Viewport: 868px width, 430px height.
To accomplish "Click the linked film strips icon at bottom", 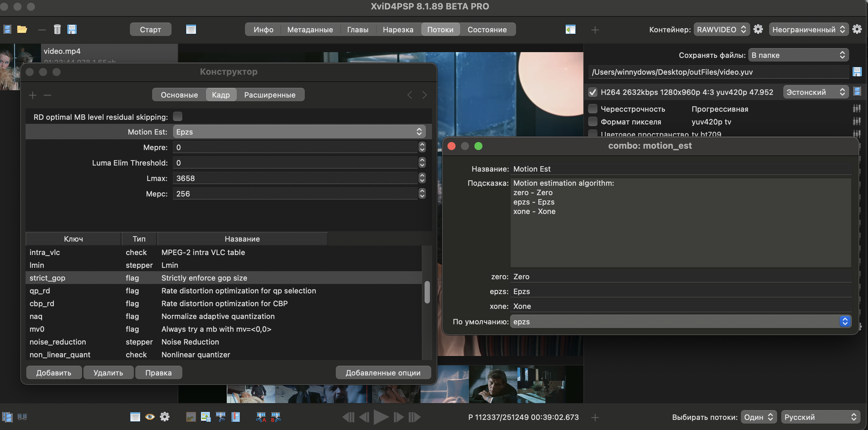I will click(22, 417).
